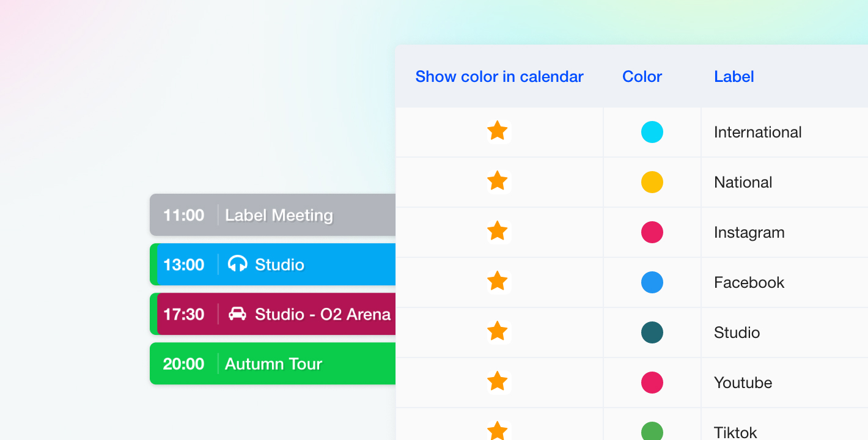Toggle the star for National label

coord(498,182)
